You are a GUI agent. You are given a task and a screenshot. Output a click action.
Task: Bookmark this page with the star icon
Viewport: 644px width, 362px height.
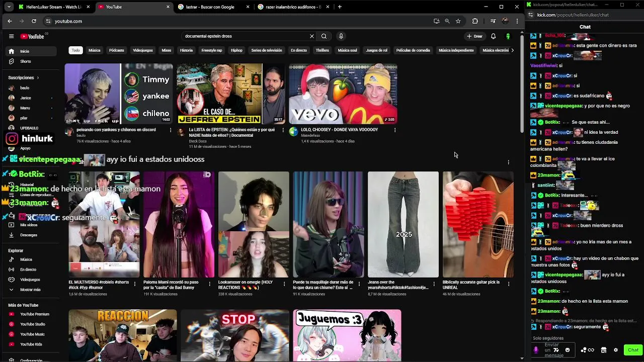click(x=458, y=21)
